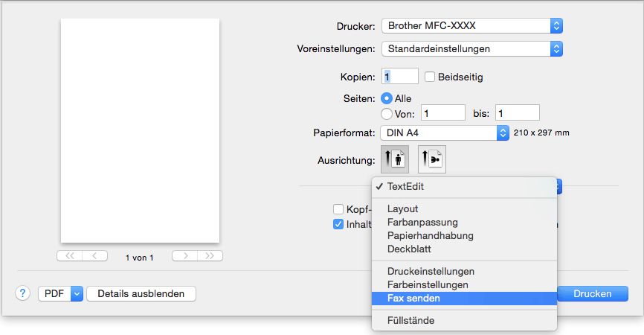Choose Füllstände menu entry
This screenshot has height=335, width=644.
[464, 321]
